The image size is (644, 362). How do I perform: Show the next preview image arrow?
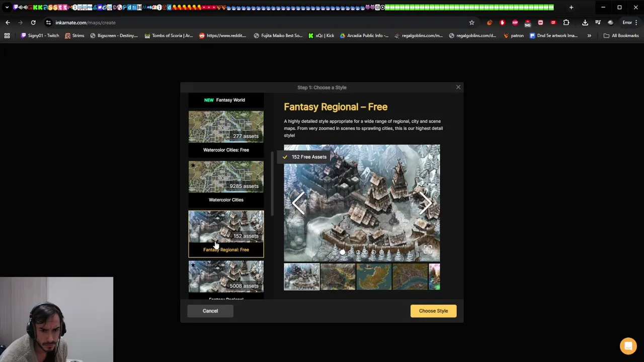pyautogui.click(x=426, y=203)
